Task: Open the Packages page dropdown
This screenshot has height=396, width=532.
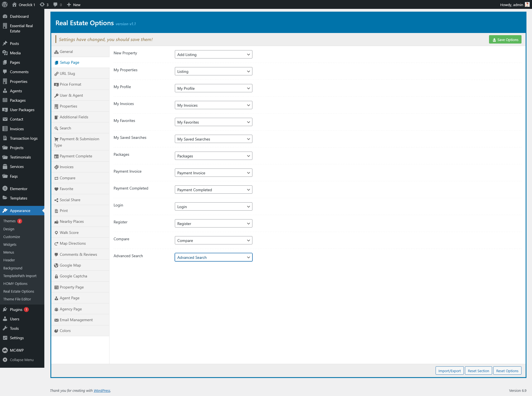Action: (213, 156)
